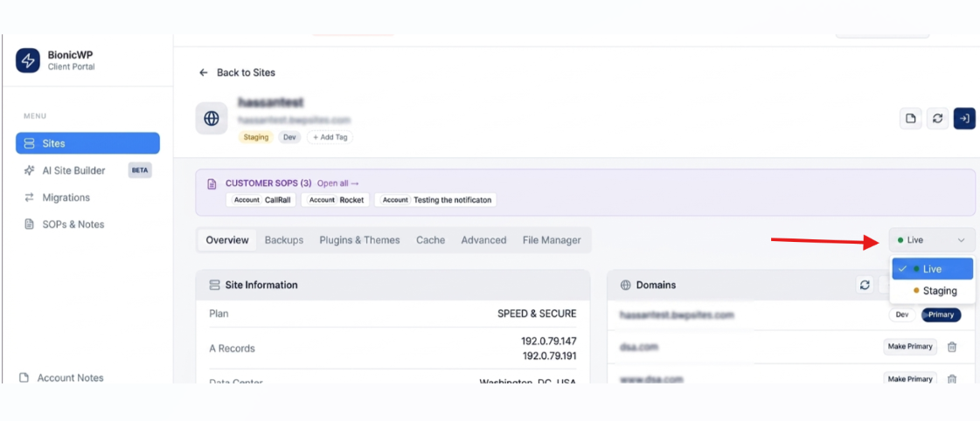This screenshot has height=421, width=980.
Task: Open the Advanced tab
Action: pos(483,240)
